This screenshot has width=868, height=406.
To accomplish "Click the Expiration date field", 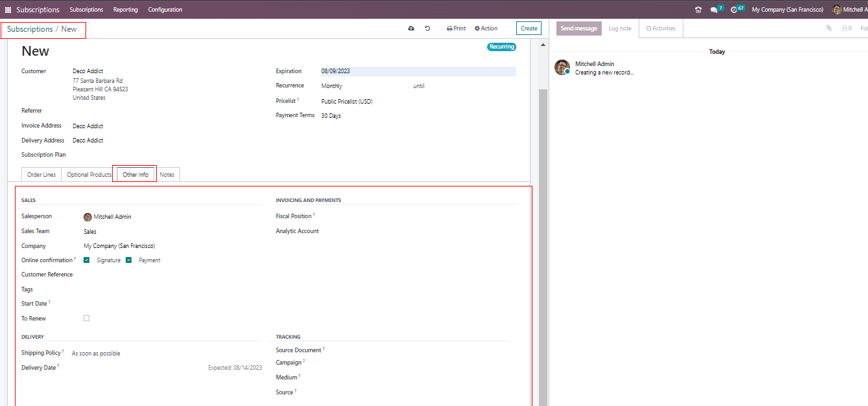I will [x=418, y=71].
